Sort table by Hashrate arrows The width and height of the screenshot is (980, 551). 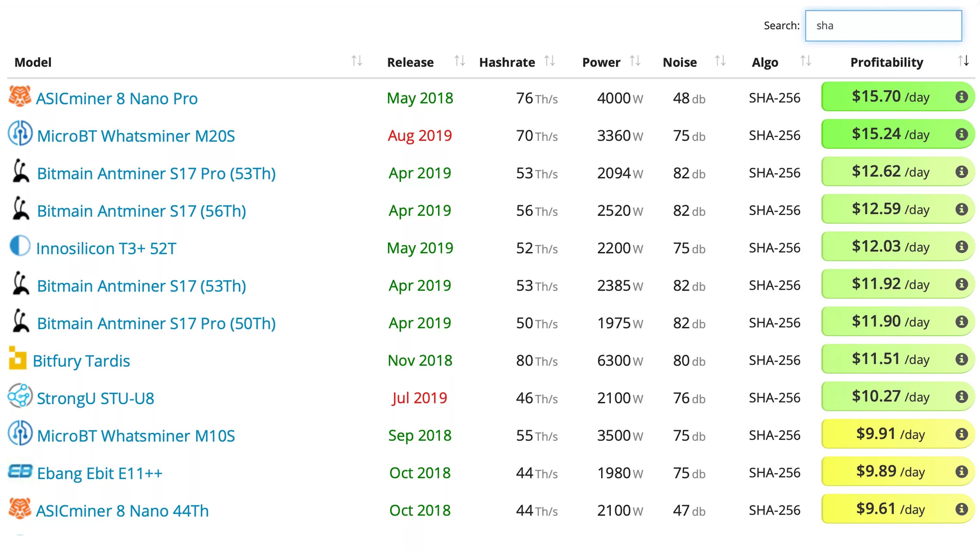549,61
